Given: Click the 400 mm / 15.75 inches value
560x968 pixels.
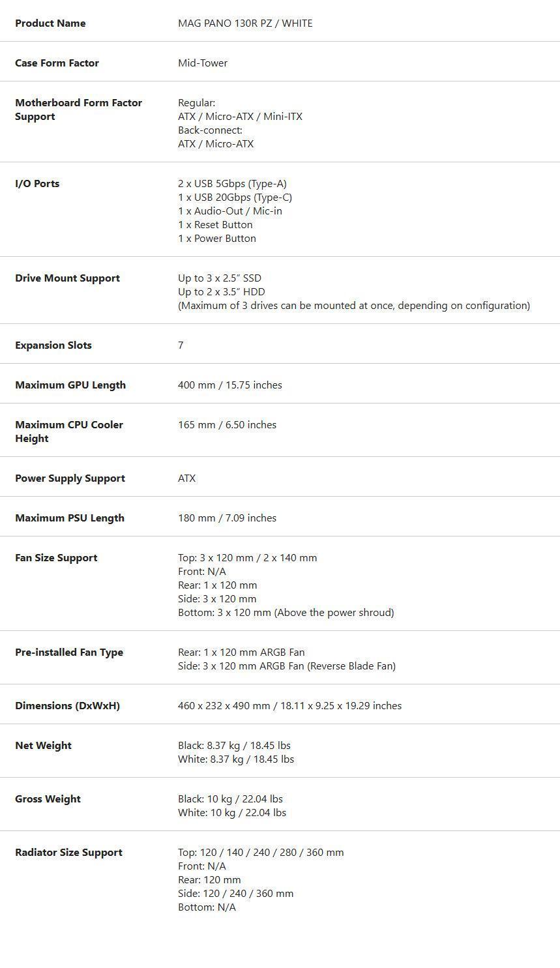Looking at the screenshot, I should click(x=229, y=385).
